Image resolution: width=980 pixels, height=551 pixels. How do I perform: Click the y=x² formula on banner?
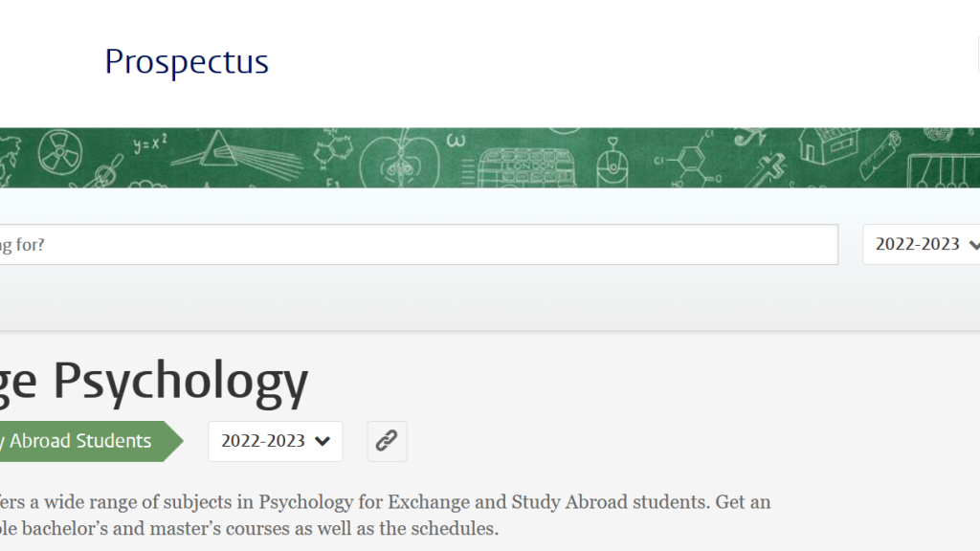[x=150, y=143]
